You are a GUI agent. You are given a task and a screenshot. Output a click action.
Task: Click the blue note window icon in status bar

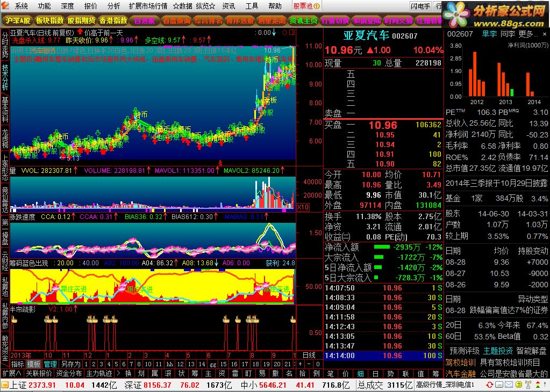click(499, 384)
